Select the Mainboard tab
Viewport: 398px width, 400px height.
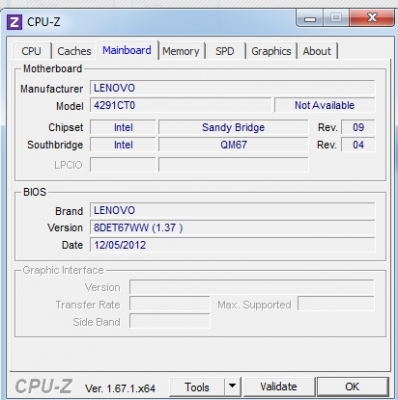[127, 50]
